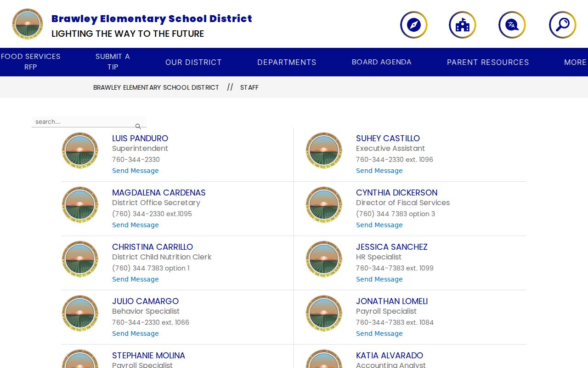Open the Parent Resources menu

[x=488, y=62]
